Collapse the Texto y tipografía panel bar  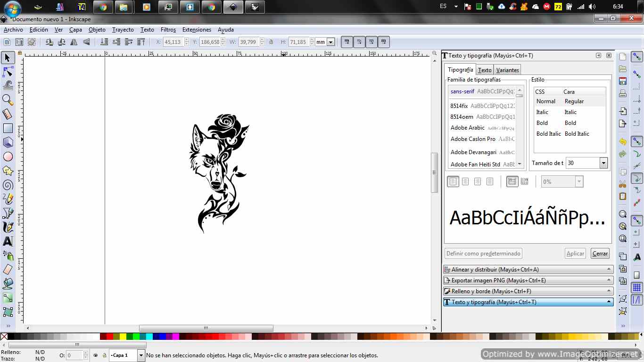(x=528, y=302)
